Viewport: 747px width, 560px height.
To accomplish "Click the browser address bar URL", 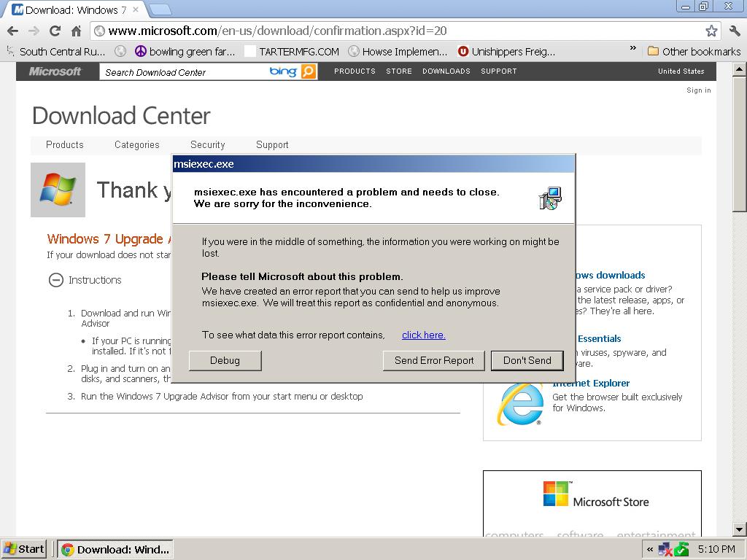I will pyautogui.click(x=278, y=31).
